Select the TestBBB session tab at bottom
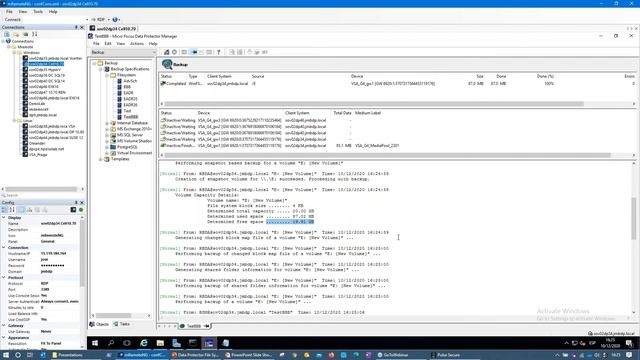 (x=193, y=326)
